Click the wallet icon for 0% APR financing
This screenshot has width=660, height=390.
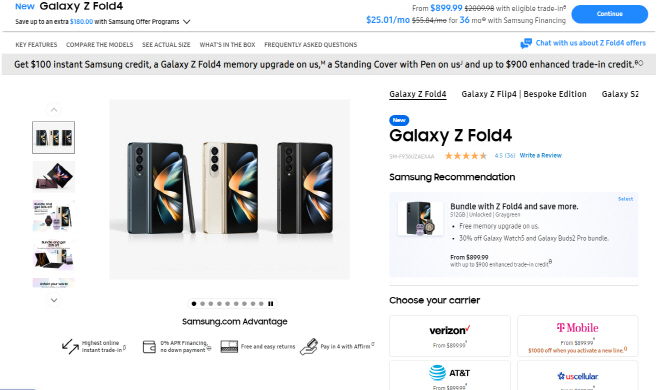[x=149, y=347]
